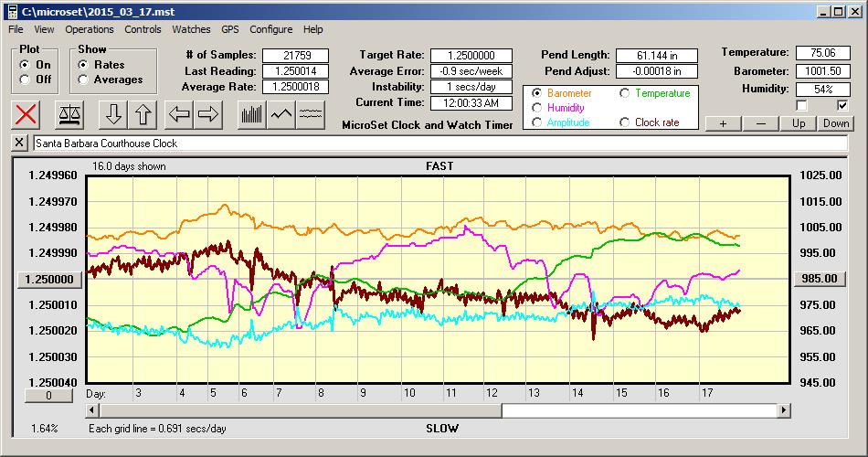Click the red X clear data icon

26,114
